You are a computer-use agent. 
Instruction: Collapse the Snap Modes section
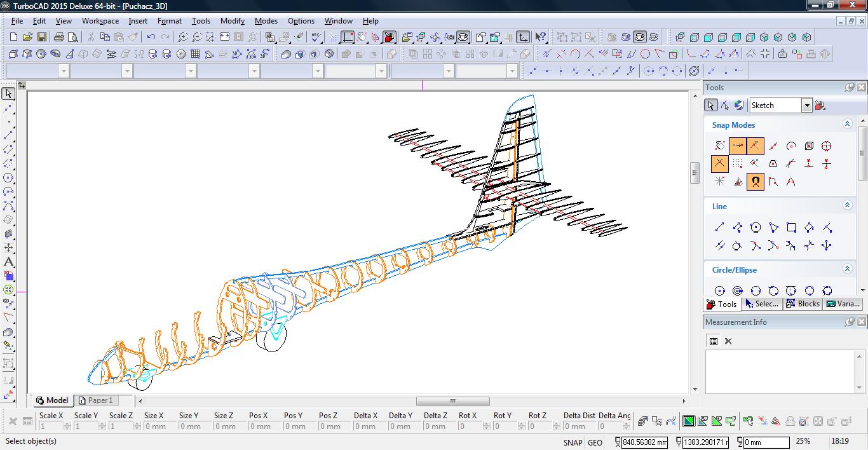[x=847, y=125]
